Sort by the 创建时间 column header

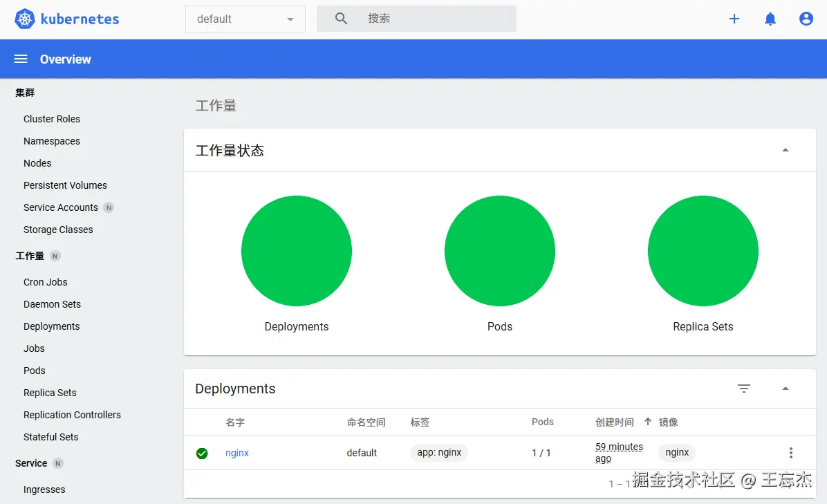(x=615, y=422)
